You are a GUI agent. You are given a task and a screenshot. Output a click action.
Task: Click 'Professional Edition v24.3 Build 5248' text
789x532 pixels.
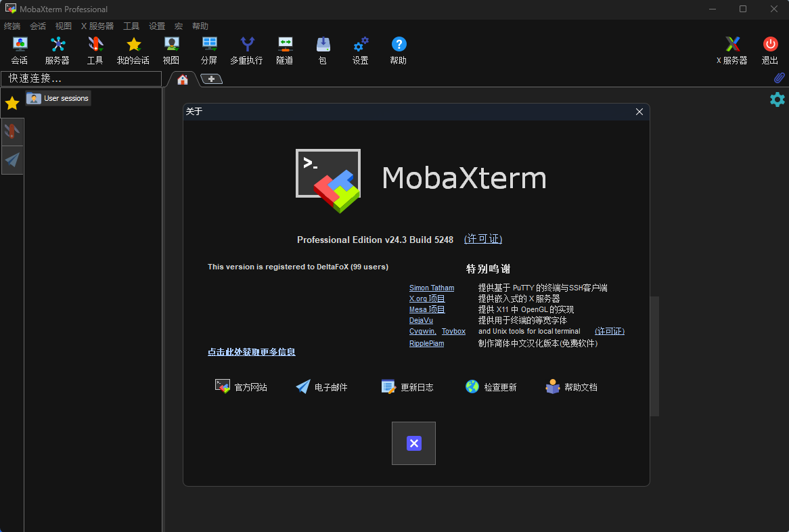coord(375,240)
